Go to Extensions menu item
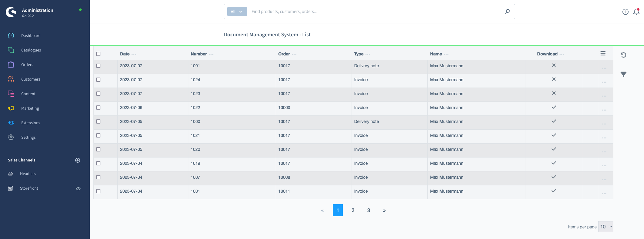 [31, 123]
